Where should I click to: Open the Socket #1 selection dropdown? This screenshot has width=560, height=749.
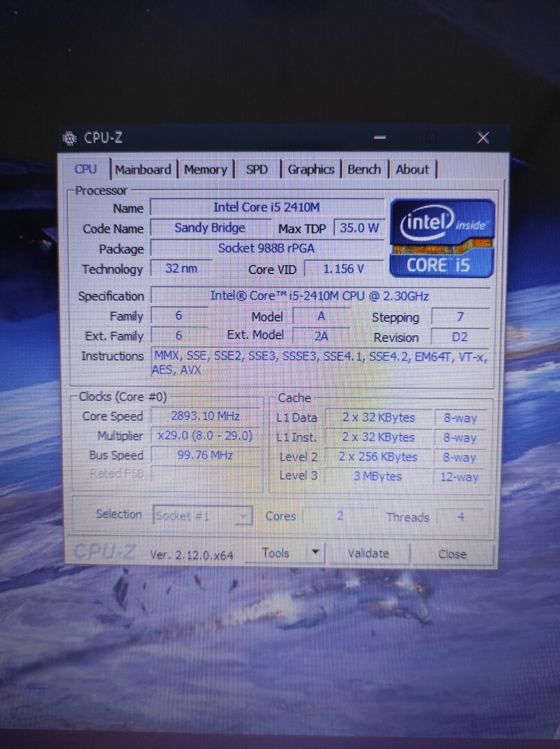202,515
